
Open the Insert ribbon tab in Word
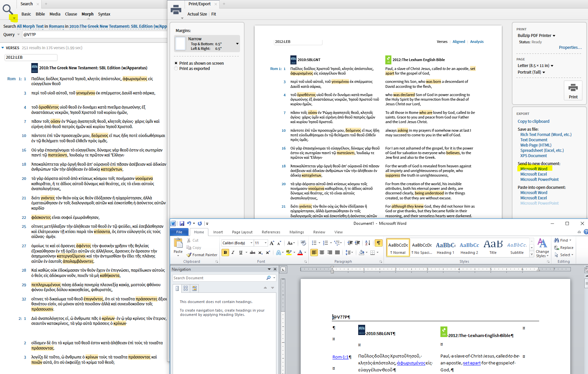pos(218,232)
